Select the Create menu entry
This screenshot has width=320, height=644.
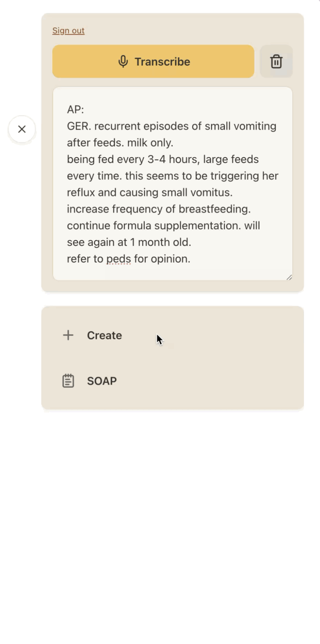pyautogui.click(x=173, y=335)
